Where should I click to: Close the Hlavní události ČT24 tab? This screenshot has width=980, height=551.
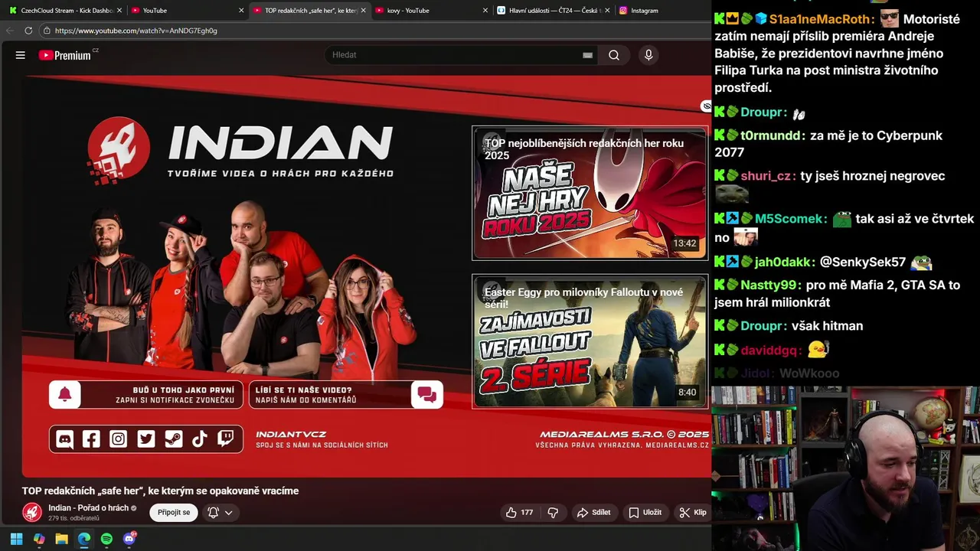tap(608, 11)
